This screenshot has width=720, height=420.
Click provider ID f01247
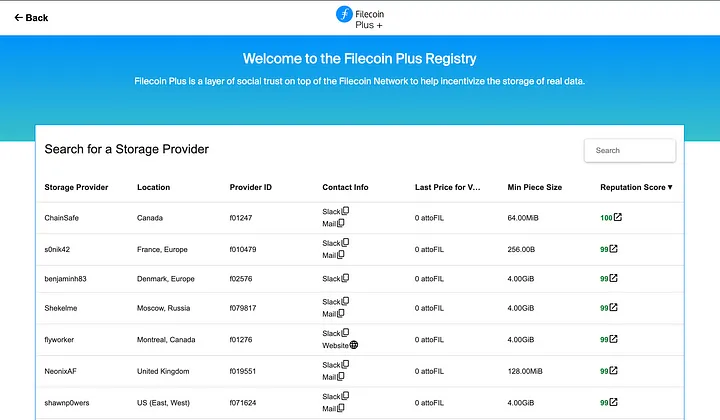point(241,218)
